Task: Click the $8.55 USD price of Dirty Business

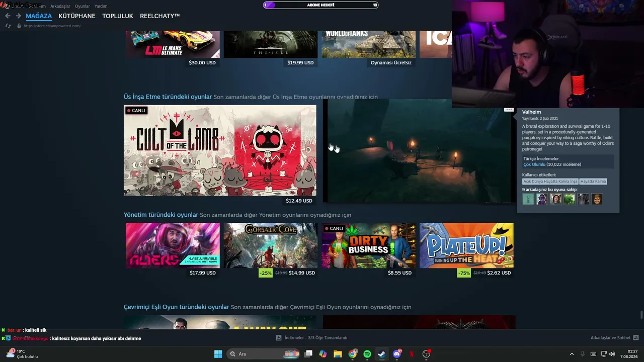Action: coord(399,273)
